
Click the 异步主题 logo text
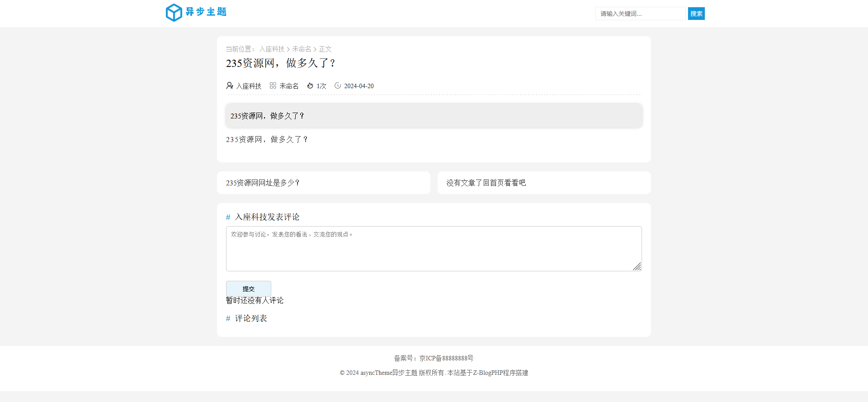[x=206, y=12]
